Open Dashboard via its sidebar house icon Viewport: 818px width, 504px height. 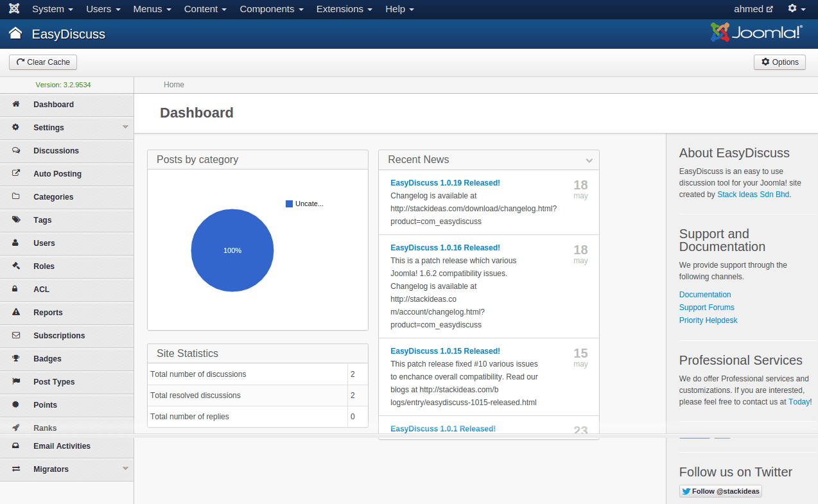tap(16, 104)
